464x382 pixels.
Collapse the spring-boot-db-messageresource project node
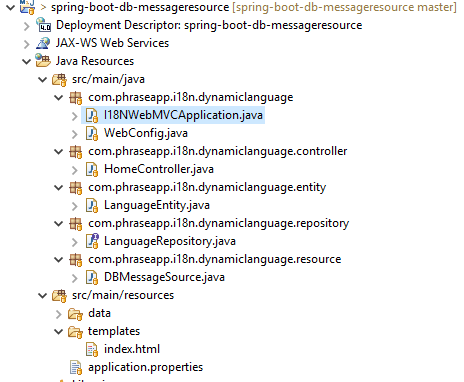[x=11, y=7]
